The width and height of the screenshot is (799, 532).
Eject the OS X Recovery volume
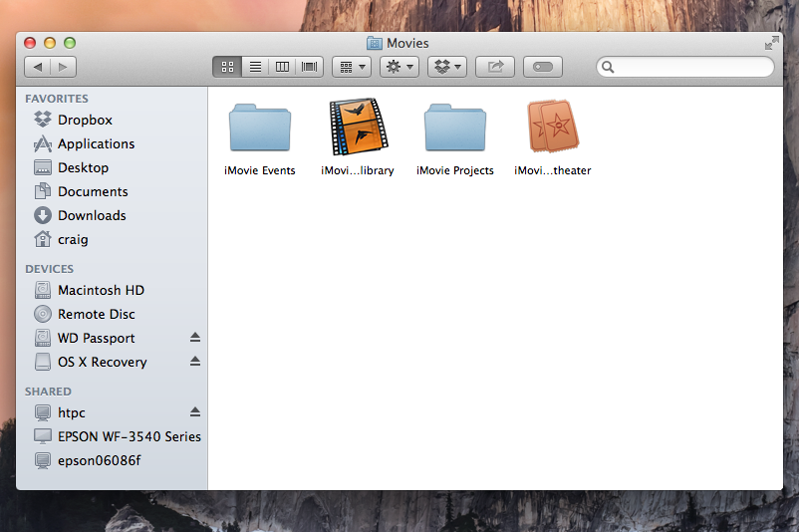[195, 362]
